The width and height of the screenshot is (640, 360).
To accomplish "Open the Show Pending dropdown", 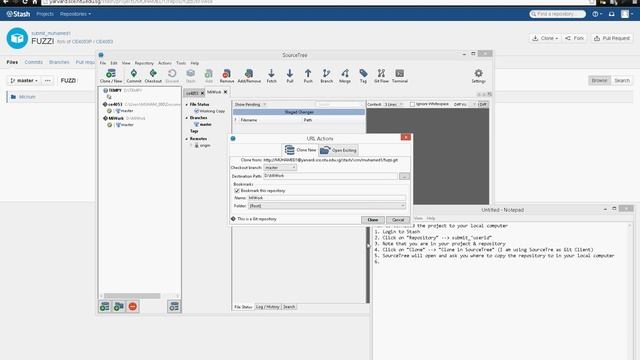I will [250, 104].
